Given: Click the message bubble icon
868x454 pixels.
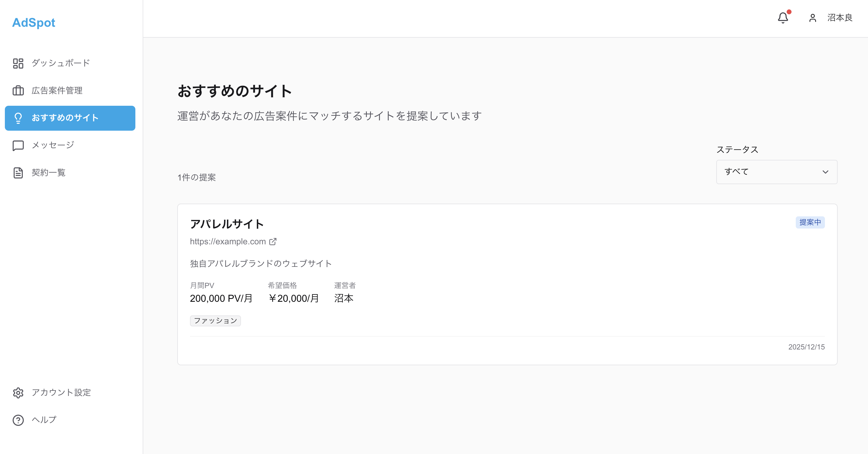Looking at the screenshot, I should pyautogui.click(x=18, y=145).
